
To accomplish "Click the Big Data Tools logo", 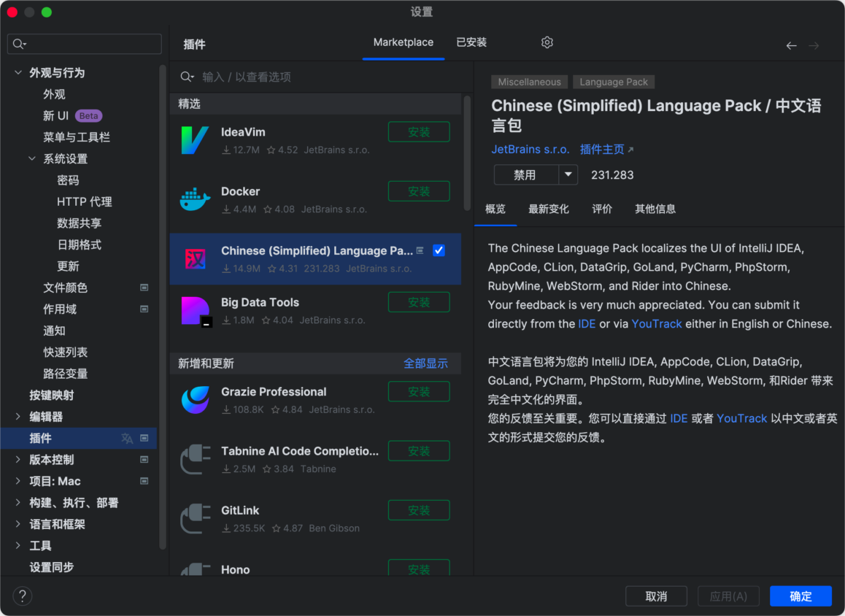I will point(196,312).
